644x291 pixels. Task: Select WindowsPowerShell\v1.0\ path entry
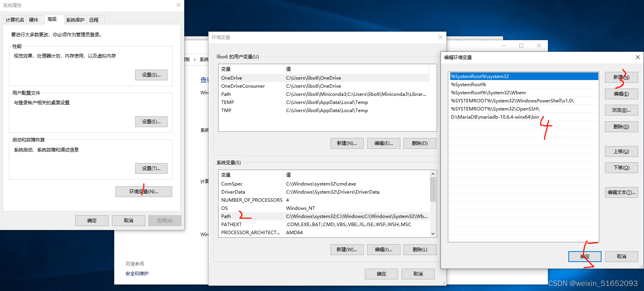click(524, 101)
